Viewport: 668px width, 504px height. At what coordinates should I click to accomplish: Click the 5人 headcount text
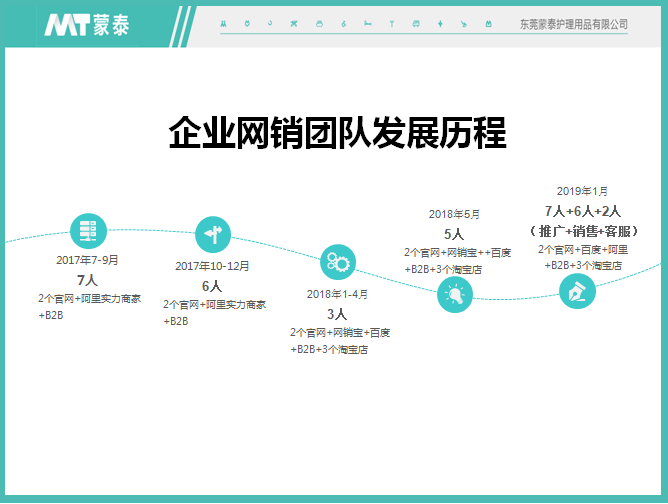point(454,234)
